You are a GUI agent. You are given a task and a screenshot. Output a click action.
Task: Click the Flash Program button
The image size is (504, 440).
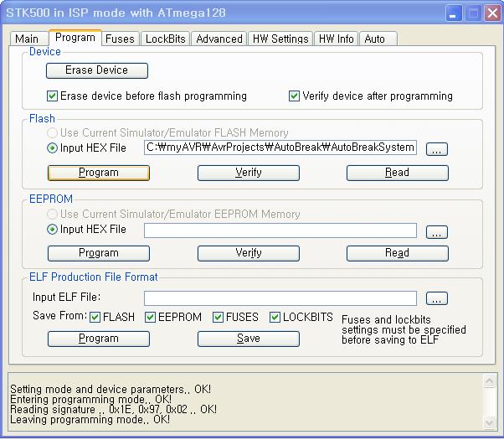pos(99,173)
